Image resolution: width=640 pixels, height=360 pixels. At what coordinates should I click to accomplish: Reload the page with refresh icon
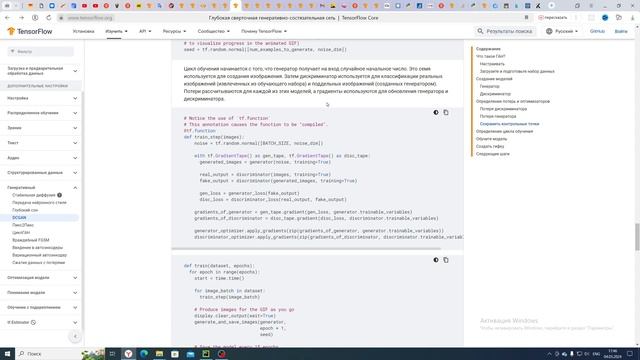(x=49, y=18)
